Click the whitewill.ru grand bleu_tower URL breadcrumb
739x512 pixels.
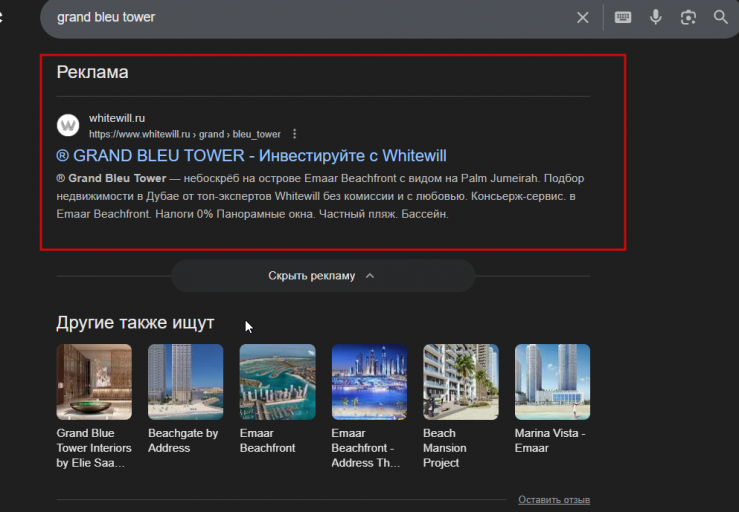(185, 134)
